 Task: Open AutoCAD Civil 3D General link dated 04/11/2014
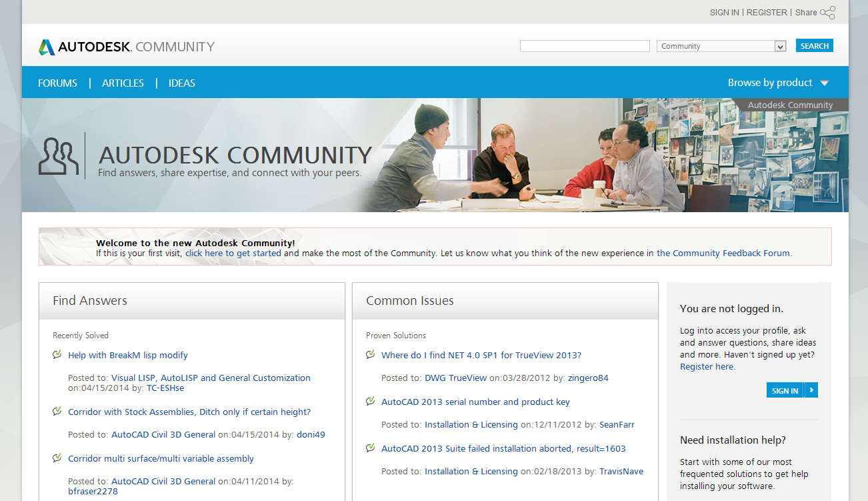(x=163, y=482)
